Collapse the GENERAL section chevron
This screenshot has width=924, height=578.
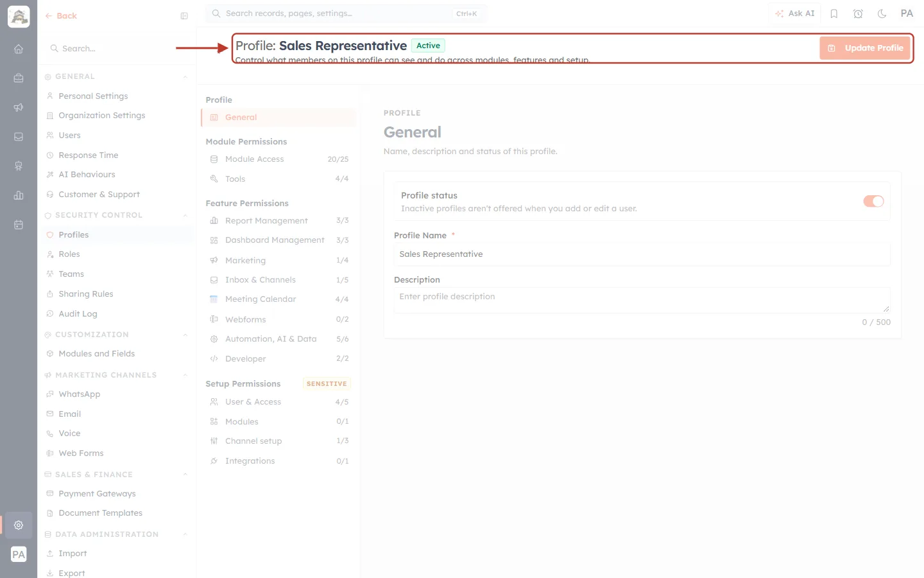185,77
